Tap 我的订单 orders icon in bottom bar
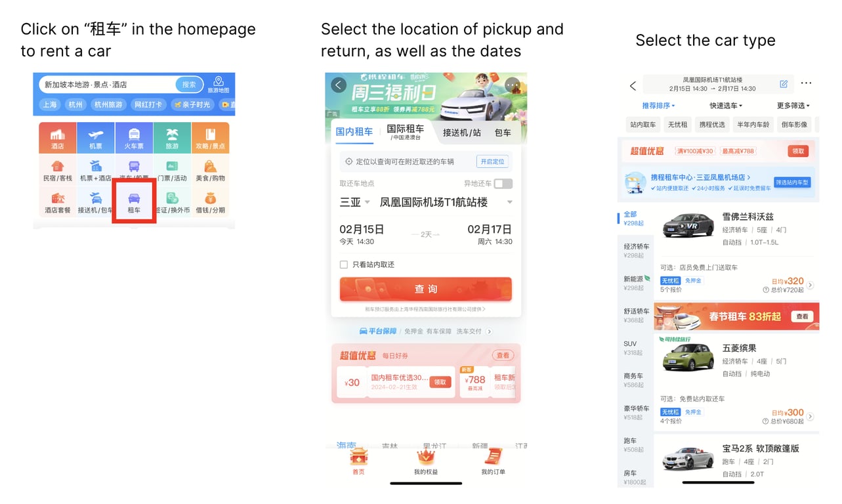The image size is (842, 504). [493, 461]
